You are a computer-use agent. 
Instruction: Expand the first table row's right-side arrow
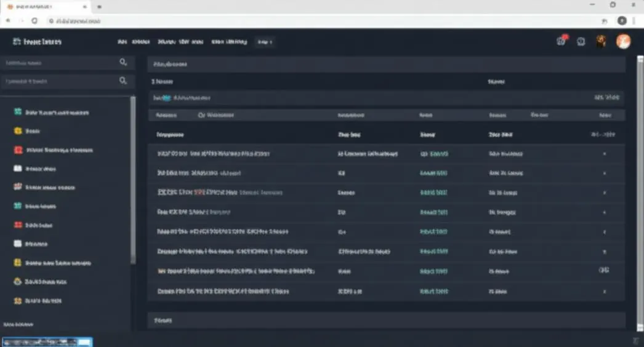click(604, 154)
